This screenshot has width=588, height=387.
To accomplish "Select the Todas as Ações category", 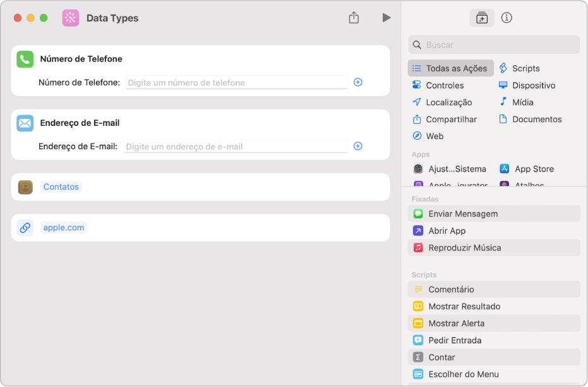I will 451,68.
